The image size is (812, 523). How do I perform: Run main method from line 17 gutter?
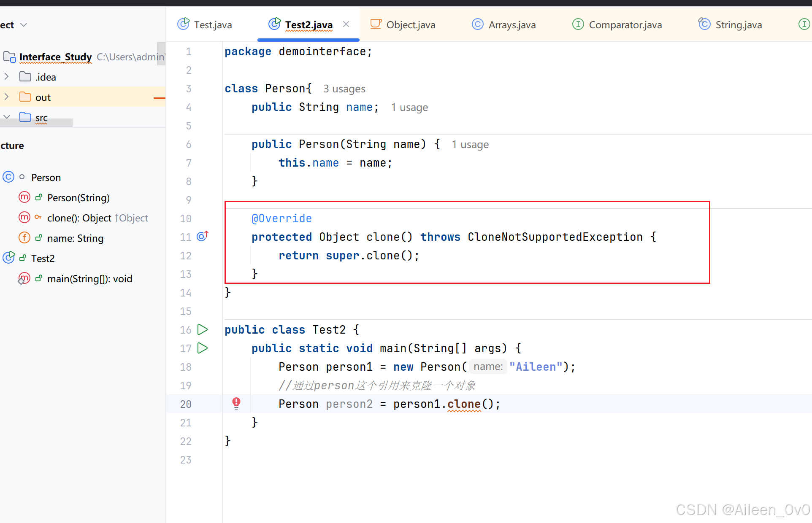pyautogui.click(x=203, y=348)
